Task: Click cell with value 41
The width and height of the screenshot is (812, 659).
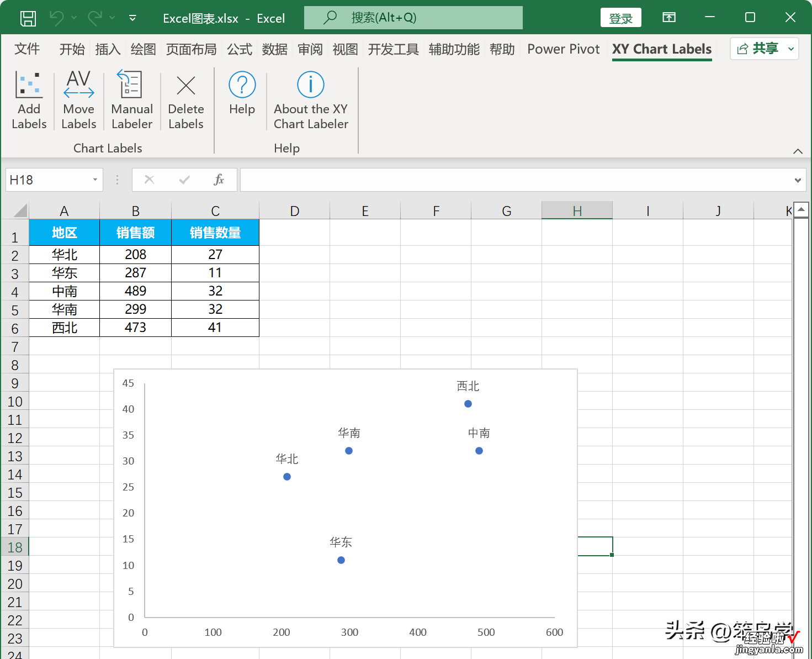Action: point(215,328)
